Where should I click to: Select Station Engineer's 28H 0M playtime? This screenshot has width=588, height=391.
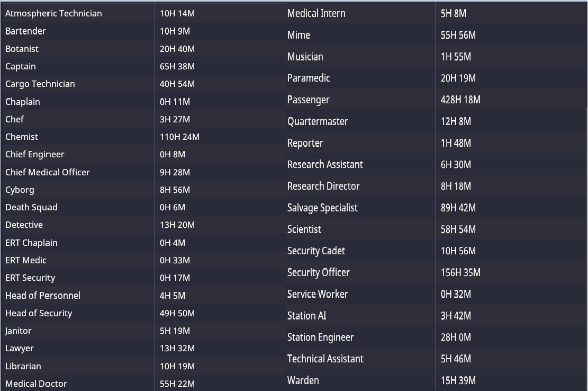pos(456,337)
